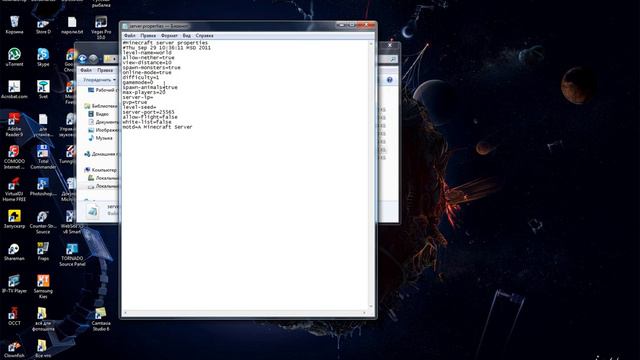This screenshot has height=360, width=640.
Task: Click Notepad vertical scrollbar down arrow
Action: click(x=371, y=307)
